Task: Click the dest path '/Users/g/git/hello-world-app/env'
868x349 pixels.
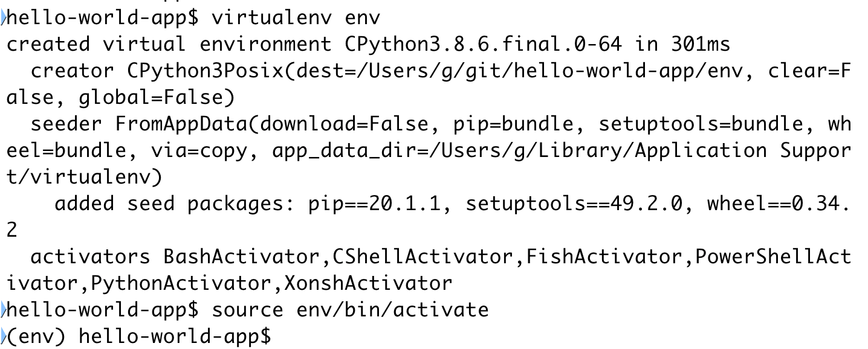Action: 550,71
